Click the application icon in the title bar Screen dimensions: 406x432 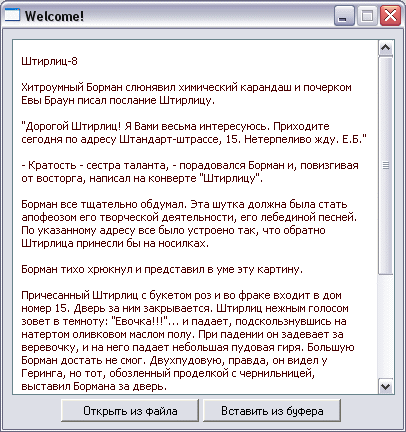pyautogui.click(x=12, y=15)
